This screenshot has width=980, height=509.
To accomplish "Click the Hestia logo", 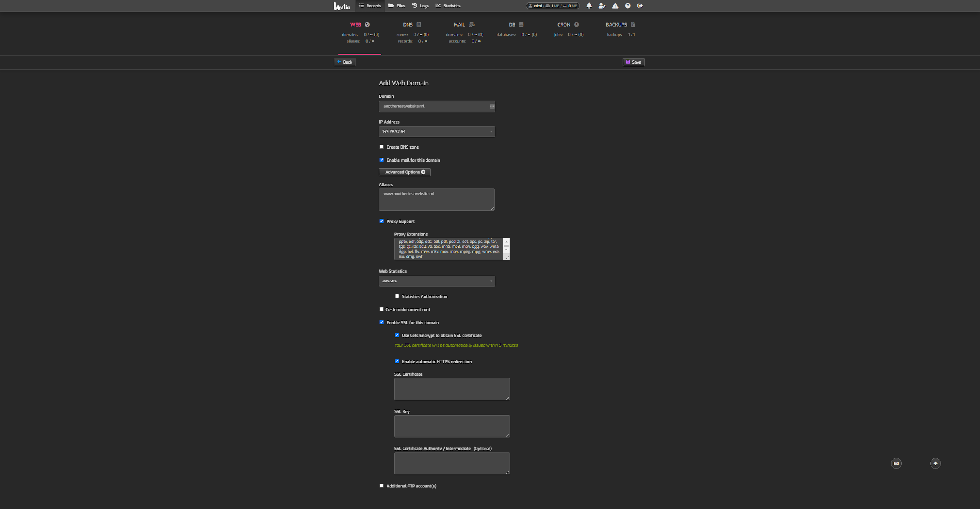I will [x=341, y=5].
